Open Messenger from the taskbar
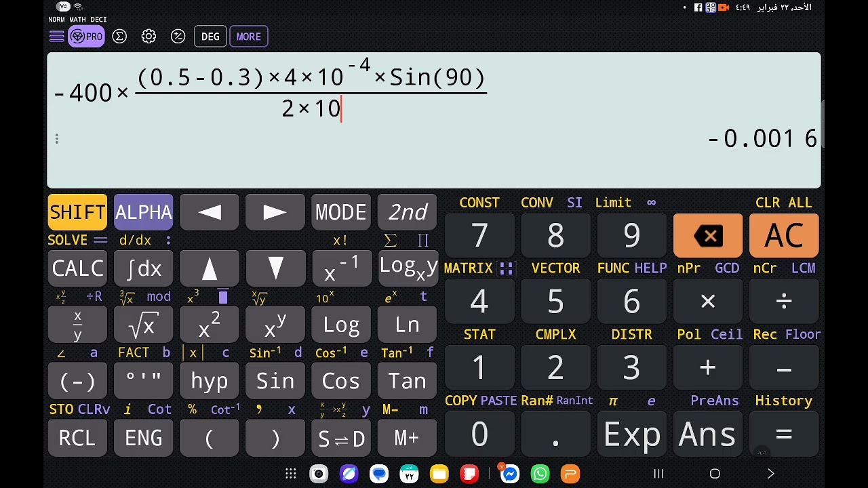The image size is (868, 488). point(510,474)
